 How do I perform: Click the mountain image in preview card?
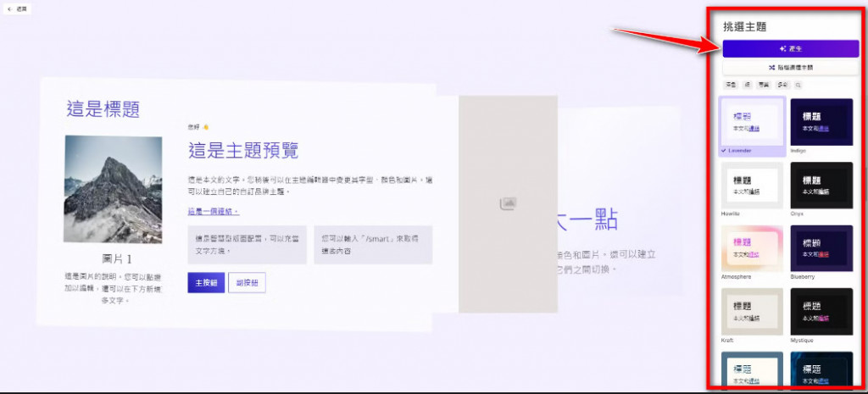pyautogui.click(x=113, y=189)
